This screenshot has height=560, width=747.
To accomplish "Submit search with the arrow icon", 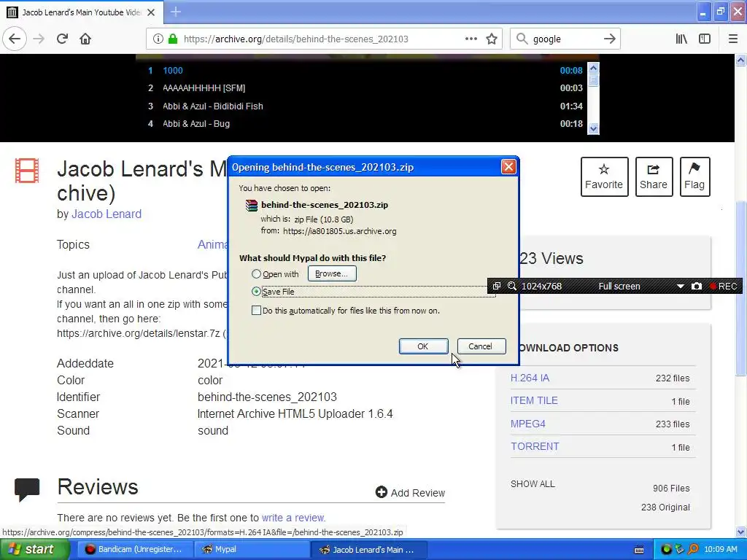I will [x=610, y=39].
